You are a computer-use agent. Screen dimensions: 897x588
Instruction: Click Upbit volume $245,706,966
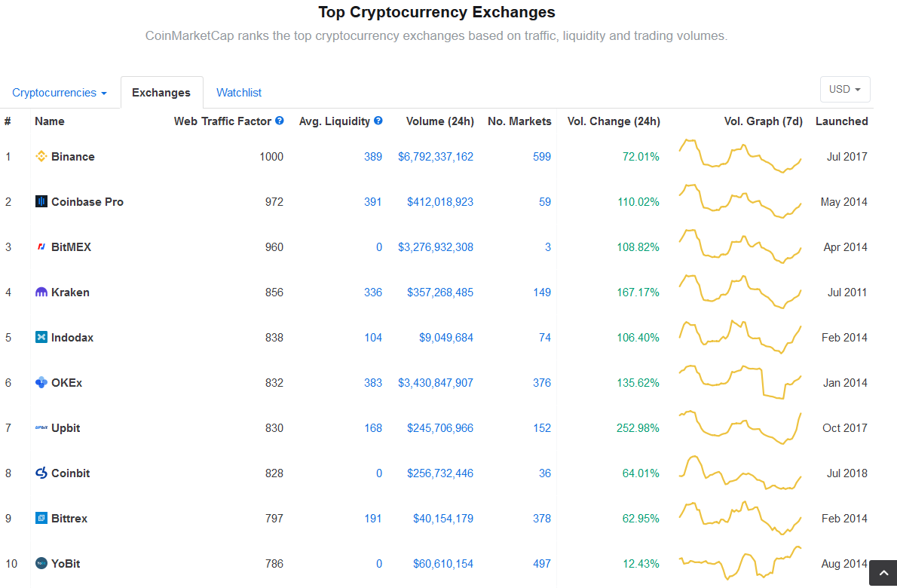click(440, 428)
